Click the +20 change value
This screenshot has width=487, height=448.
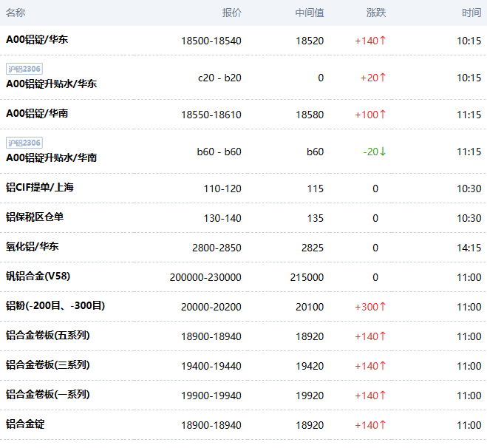pyautogui.click(x=372, y=78)
